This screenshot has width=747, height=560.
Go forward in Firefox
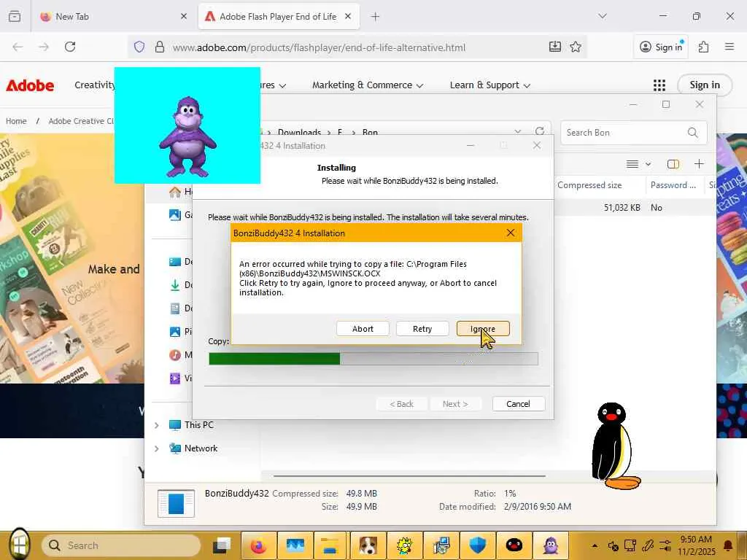(x=44, y=47)
